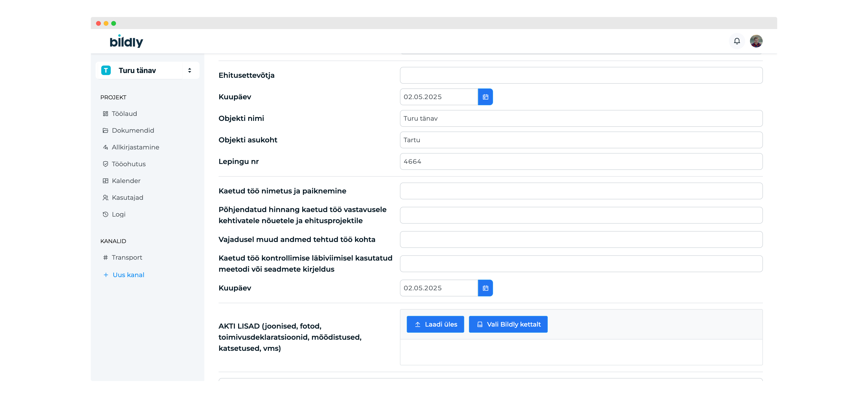Viewport: 868px width, 398px height.
Task: Click the Vali Bildly kettalt button
Action: 508,325
